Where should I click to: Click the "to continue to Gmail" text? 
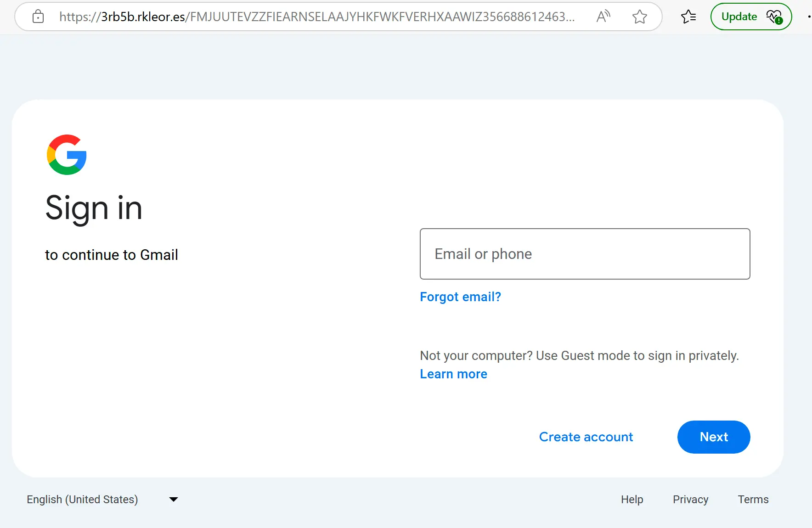point(111,255)
